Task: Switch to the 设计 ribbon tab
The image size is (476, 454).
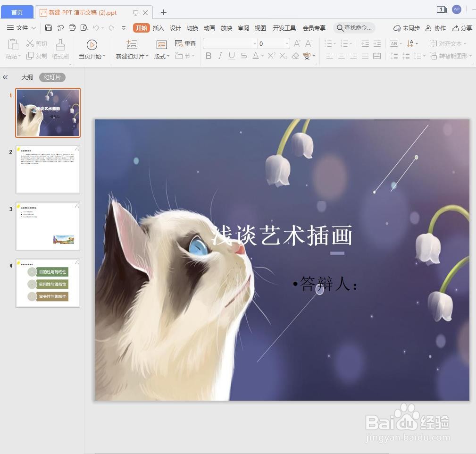Action: pyautogui.click(x=175, y=28)
